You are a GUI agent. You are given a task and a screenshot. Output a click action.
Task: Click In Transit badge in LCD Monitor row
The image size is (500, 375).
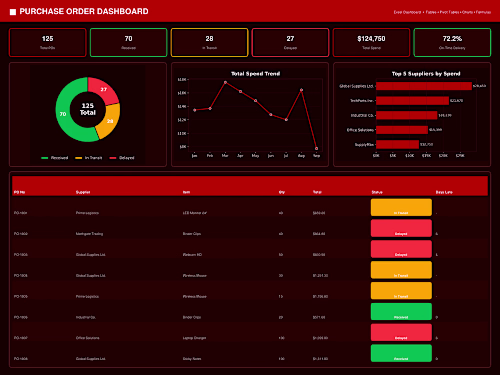[x=401, y=207]
